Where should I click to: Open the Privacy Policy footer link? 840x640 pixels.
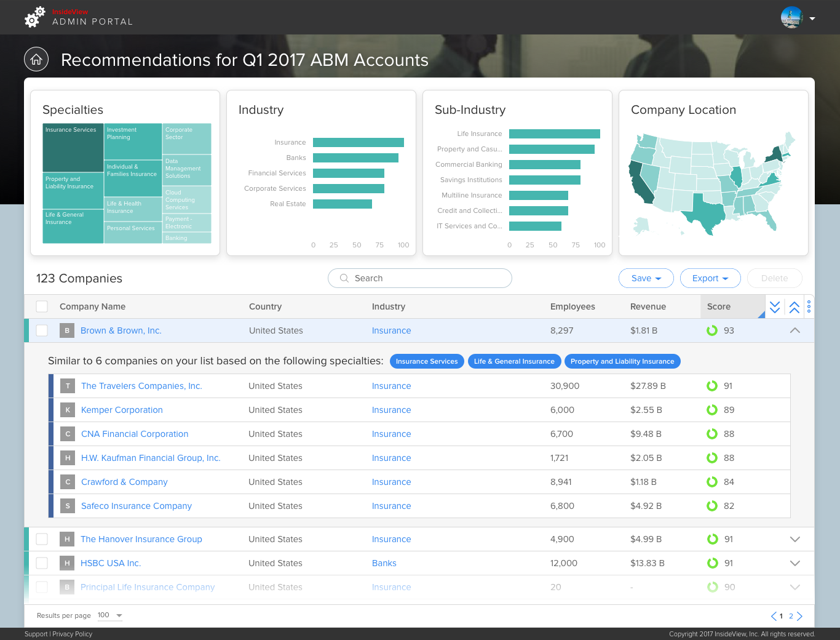click(73, 634)
